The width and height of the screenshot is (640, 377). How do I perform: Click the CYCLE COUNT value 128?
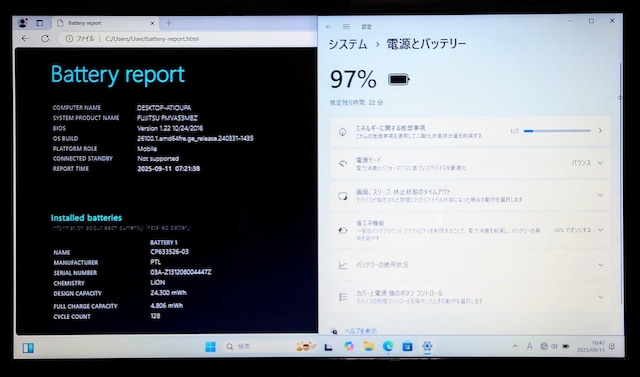(155, 316)
